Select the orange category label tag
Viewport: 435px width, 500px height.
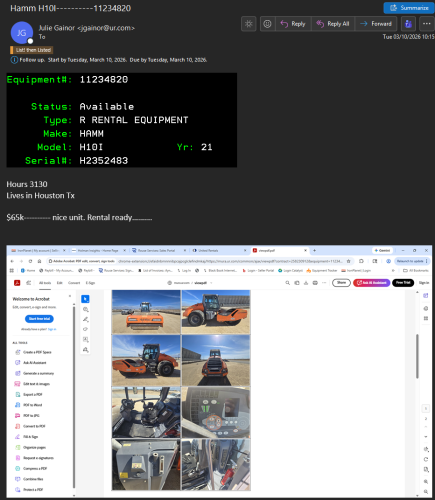pos(31,50)
